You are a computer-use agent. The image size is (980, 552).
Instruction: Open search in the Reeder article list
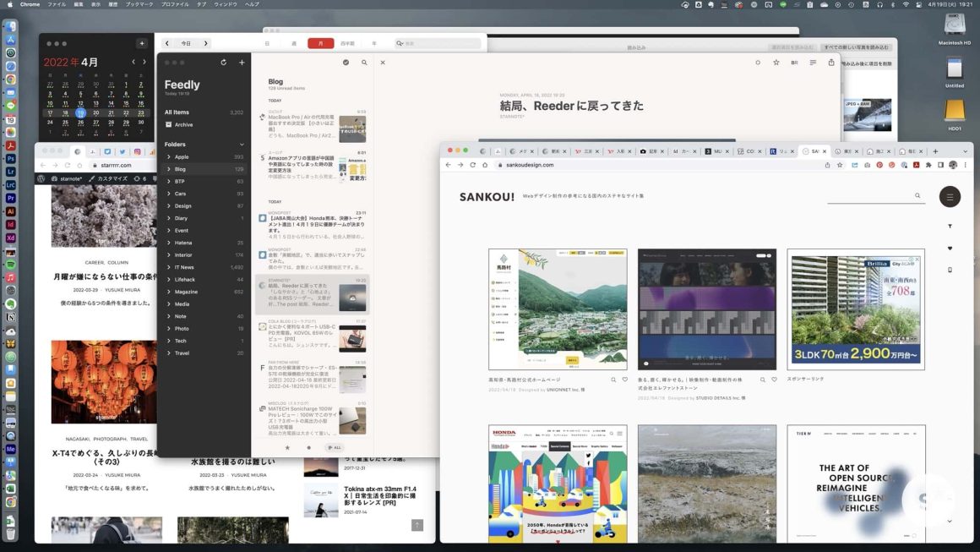coord(364,63)
